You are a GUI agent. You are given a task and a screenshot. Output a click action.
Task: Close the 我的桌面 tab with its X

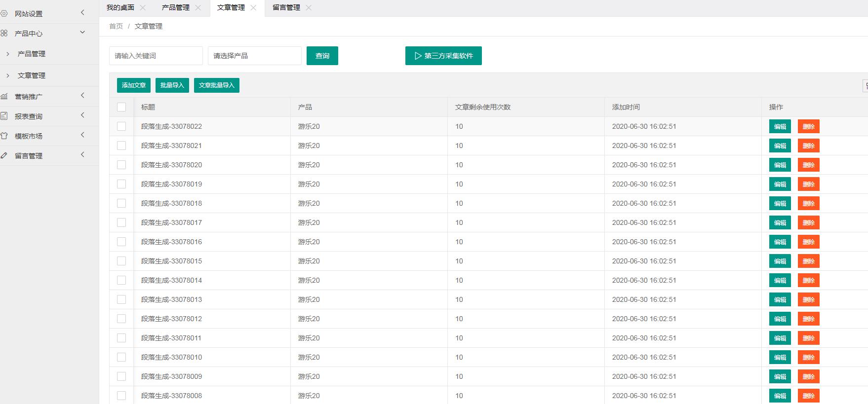(143, 7)
